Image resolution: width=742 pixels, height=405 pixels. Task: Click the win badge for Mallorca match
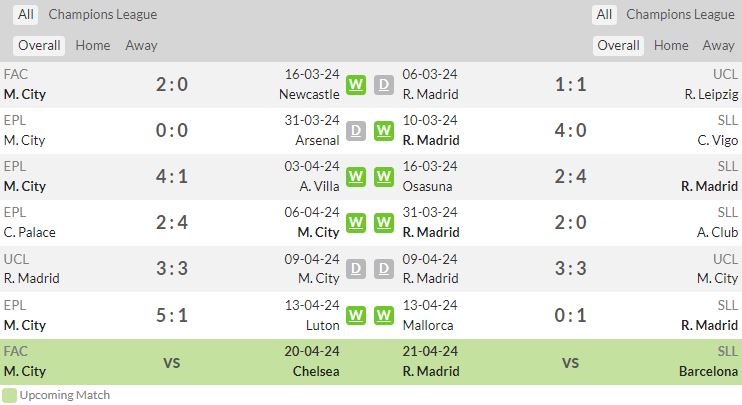[x=384, y=315]
